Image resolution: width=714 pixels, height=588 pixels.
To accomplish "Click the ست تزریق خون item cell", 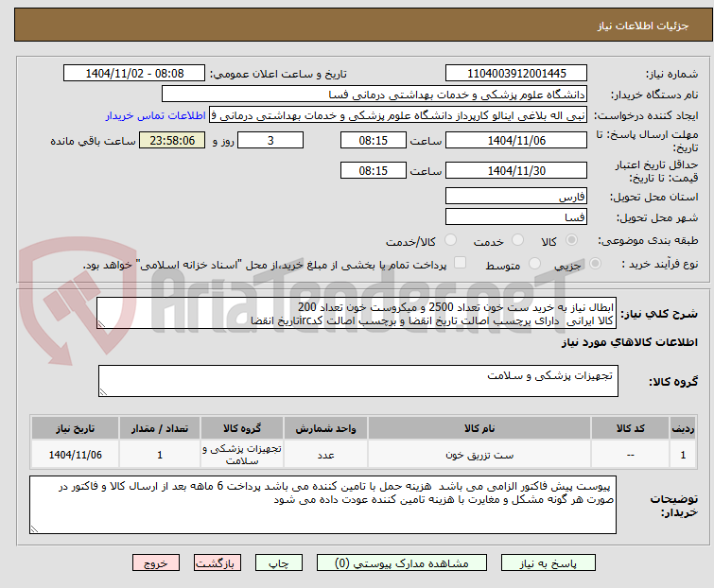I will 479,454.
